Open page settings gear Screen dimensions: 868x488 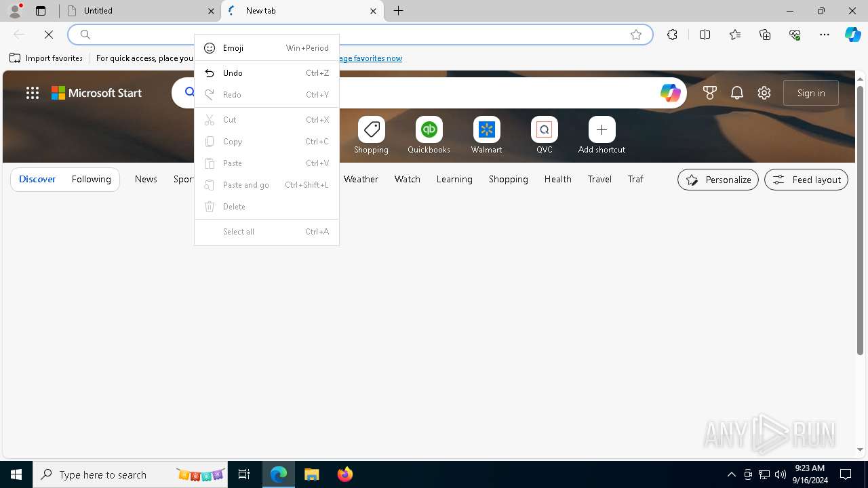(x=764, y=93)
